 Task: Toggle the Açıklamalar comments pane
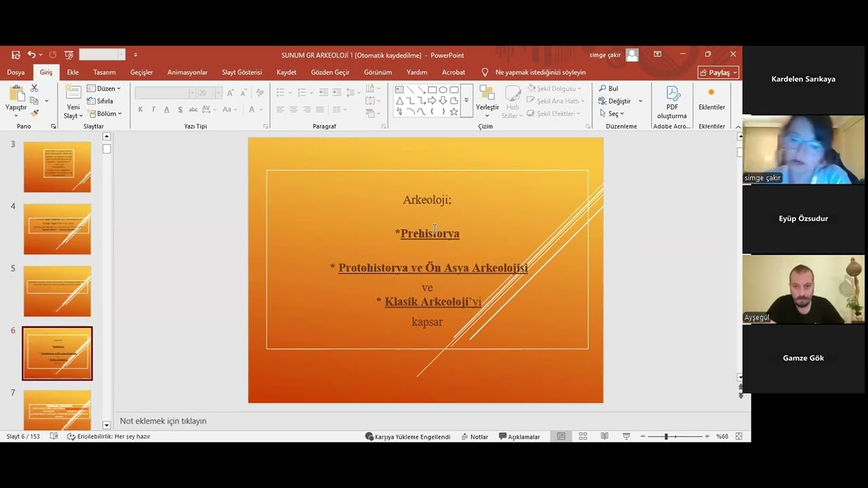[519, 436]
